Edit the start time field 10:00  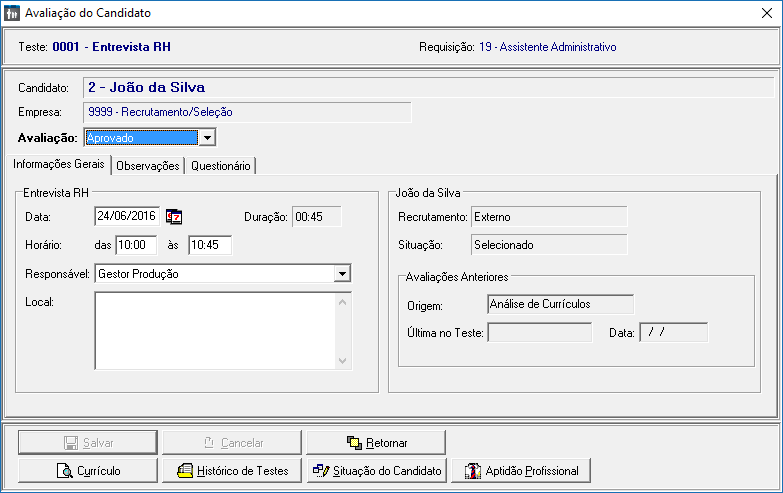(137, 245)
